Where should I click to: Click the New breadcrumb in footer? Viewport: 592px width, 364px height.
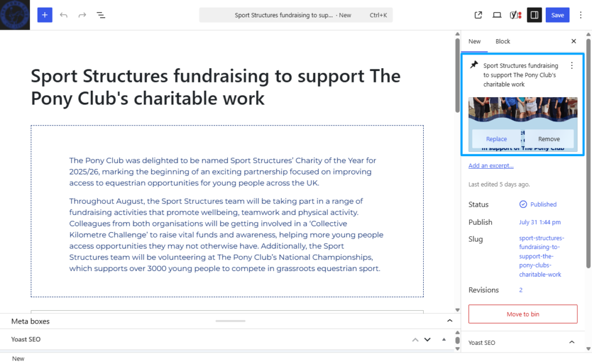coord(18,359)
